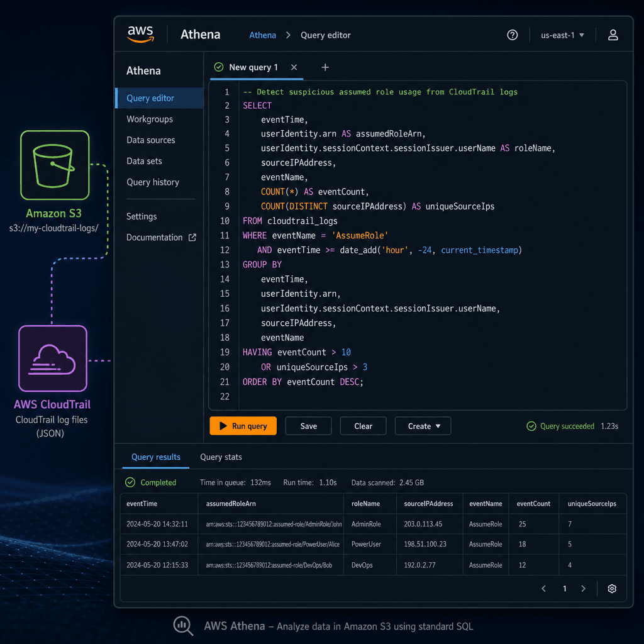Click the Query succeeded check icon
The height and width of the screenshot is (644, 644).
531,426
